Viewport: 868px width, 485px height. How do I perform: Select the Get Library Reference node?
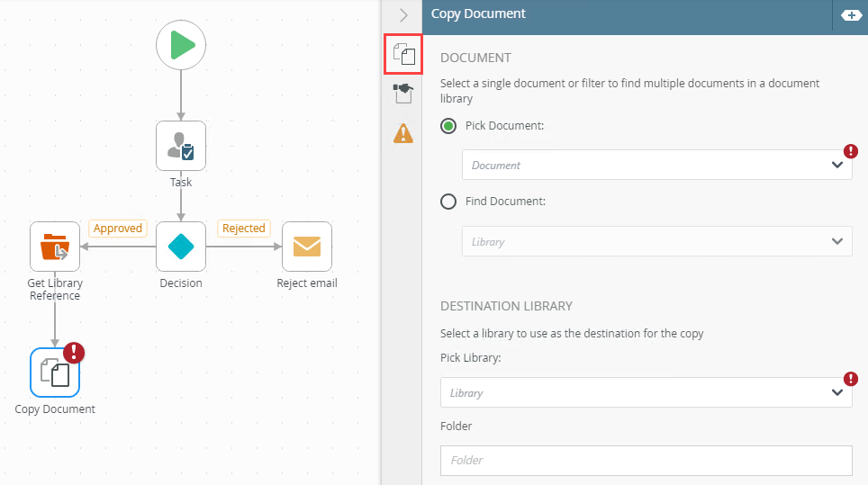55,247
